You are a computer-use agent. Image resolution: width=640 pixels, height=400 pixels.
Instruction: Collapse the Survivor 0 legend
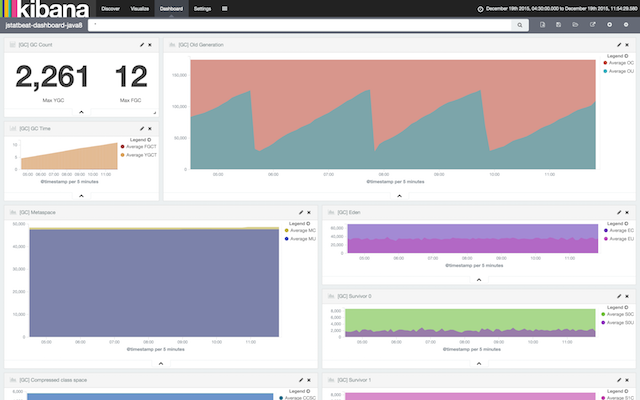pos(618,307)
